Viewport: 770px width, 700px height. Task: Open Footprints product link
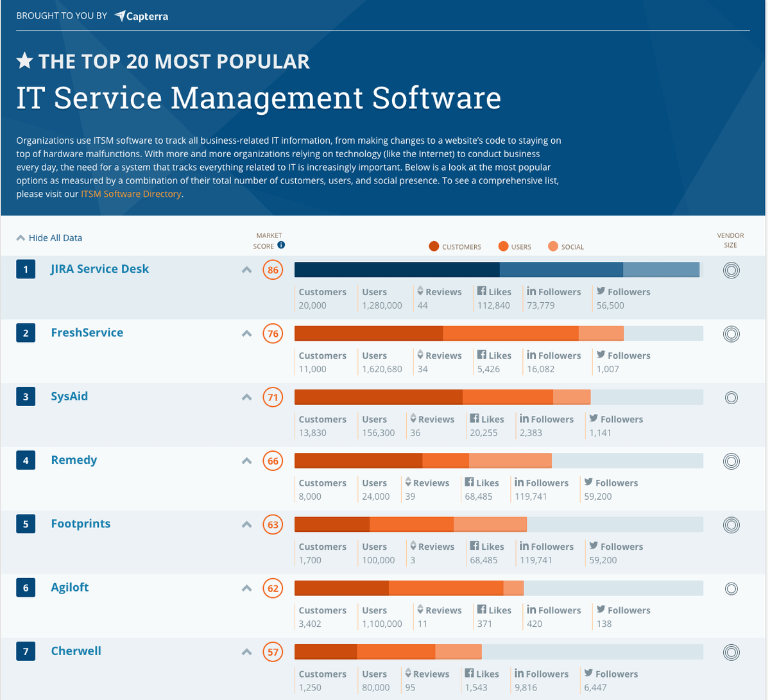pyautogui.click(x=81, y=524)
